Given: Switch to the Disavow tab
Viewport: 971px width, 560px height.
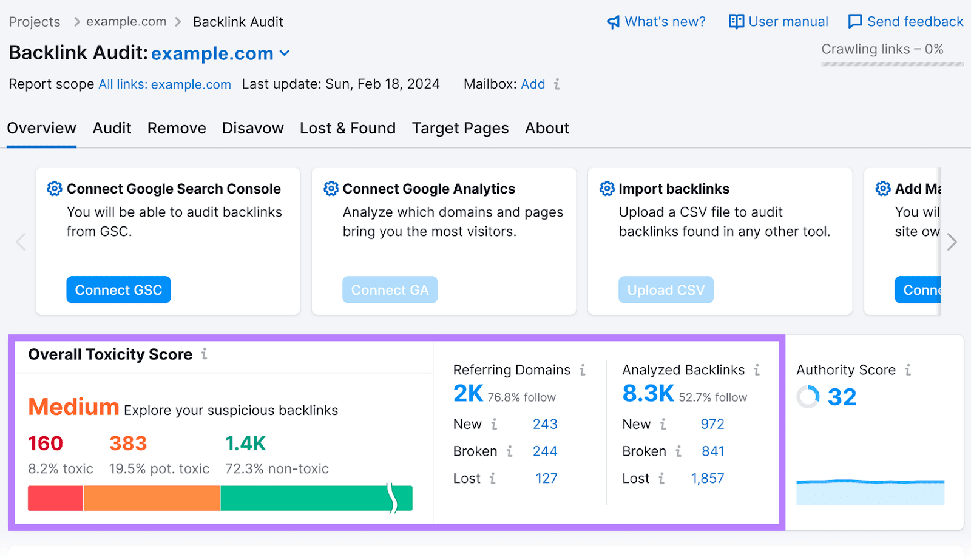Looking at the screenshot, I should 252,128.
